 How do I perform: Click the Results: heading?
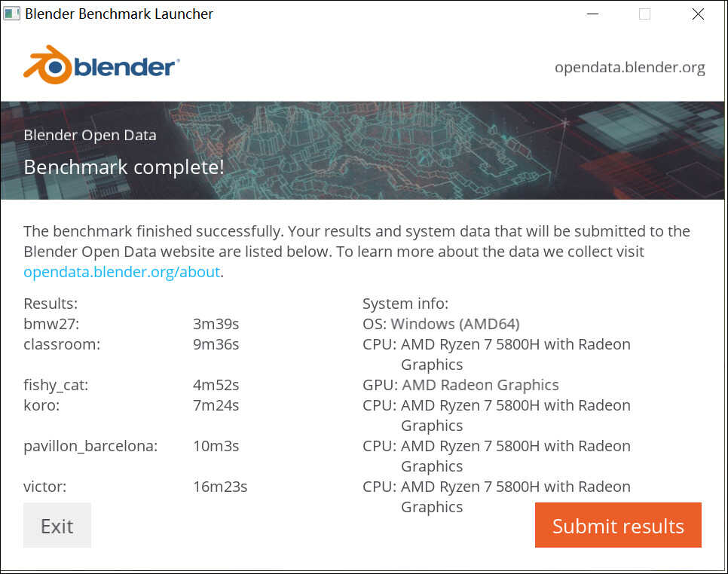[50, 304]
